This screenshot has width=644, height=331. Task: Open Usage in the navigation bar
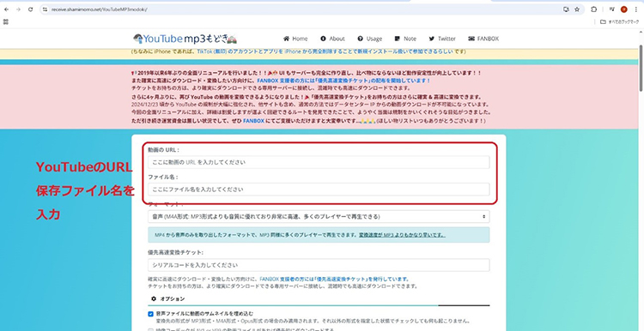point(369,39)
